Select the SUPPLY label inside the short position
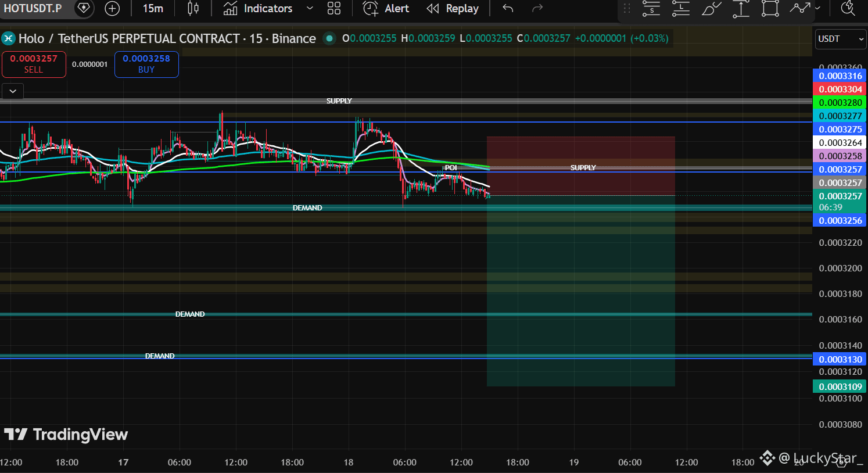Image resolution: width=868 pixels, height=473 pixels. coord(583,168)
